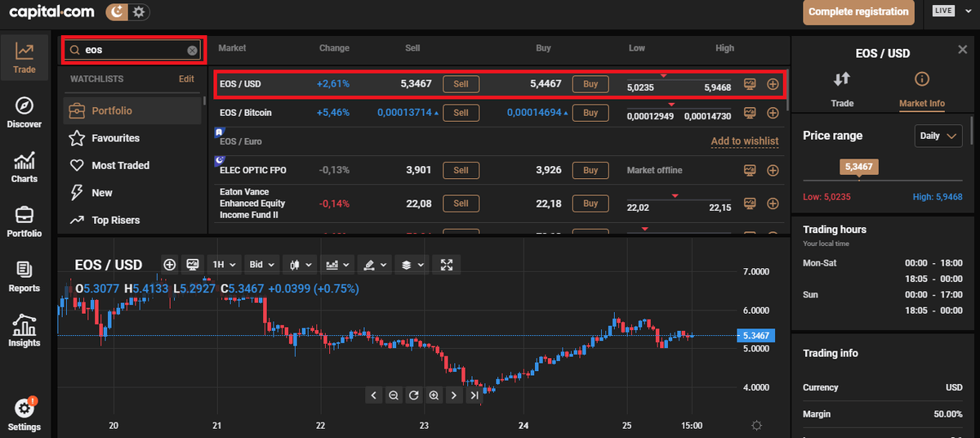Open the Daily price range dropdown

point(938,136)
